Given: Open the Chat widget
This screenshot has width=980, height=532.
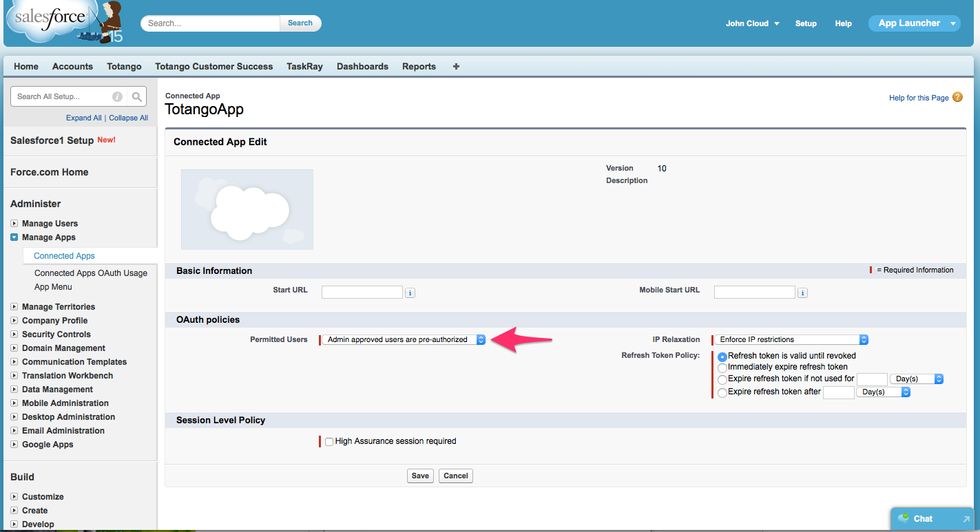Looking at the screenshot, I should coord(933,519).
